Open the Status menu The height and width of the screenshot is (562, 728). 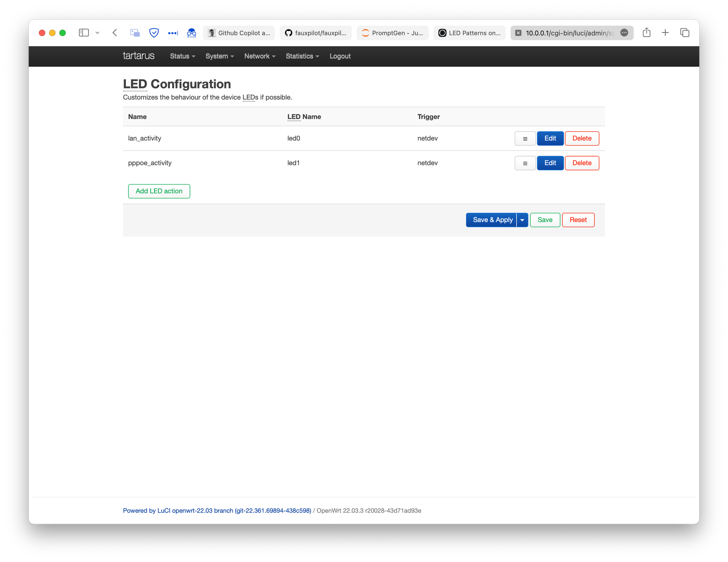pos(183,56)
